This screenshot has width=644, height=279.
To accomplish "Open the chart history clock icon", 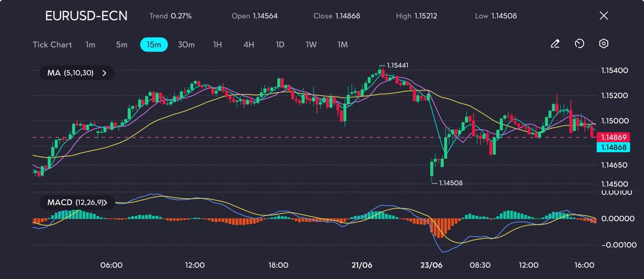I will [579, 44].
